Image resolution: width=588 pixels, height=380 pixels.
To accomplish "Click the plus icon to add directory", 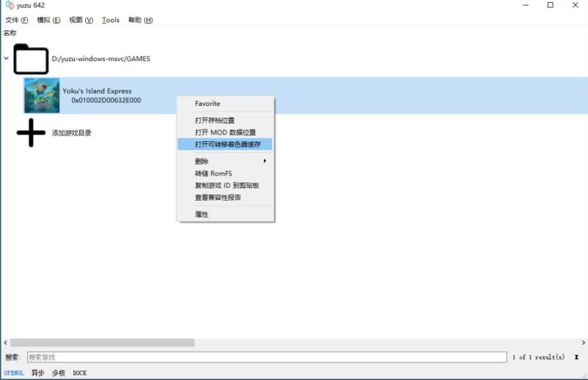I will (31, 133).
